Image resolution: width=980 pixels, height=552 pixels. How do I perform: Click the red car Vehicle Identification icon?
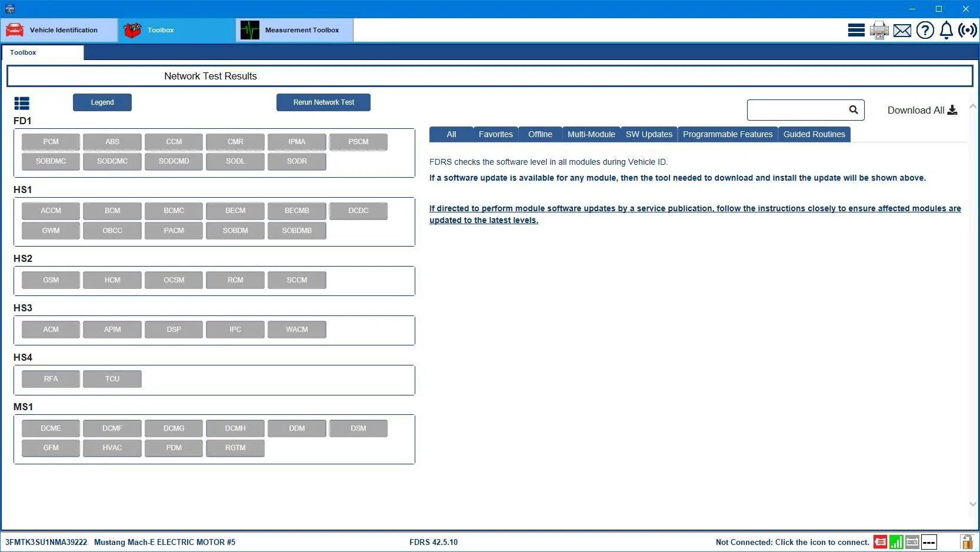click(15, 30)
